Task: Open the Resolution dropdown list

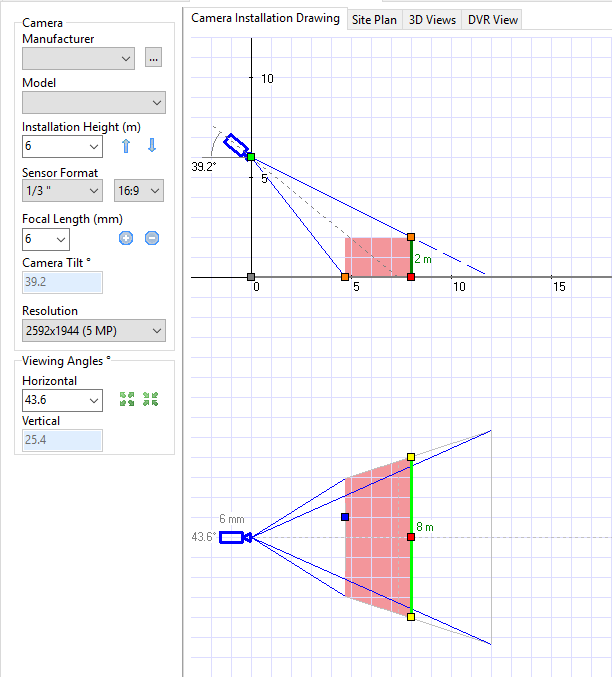Action: pyautogui.click(x=94, y=330)
